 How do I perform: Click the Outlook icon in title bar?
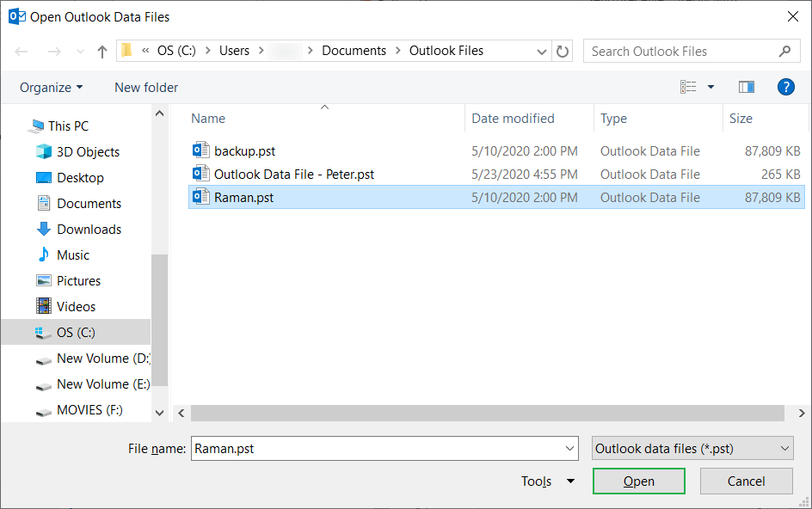point(17,16)
